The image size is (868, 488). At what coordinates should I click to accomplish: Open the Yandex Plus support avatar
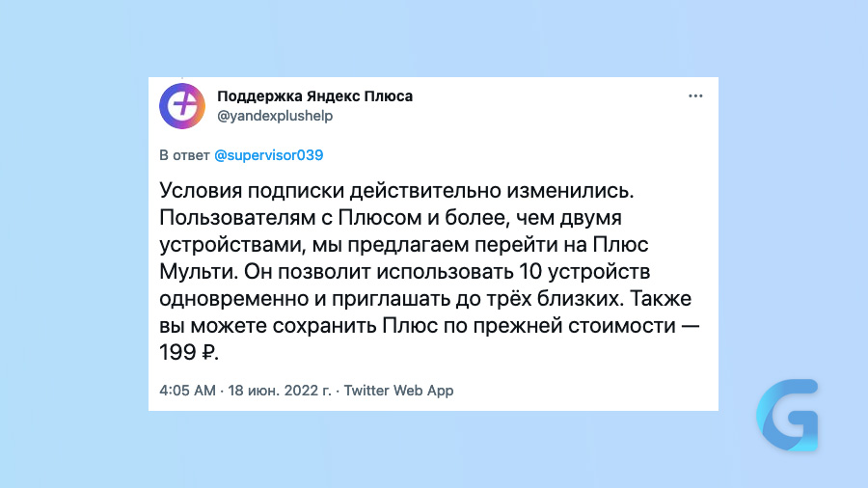point(182,106)
